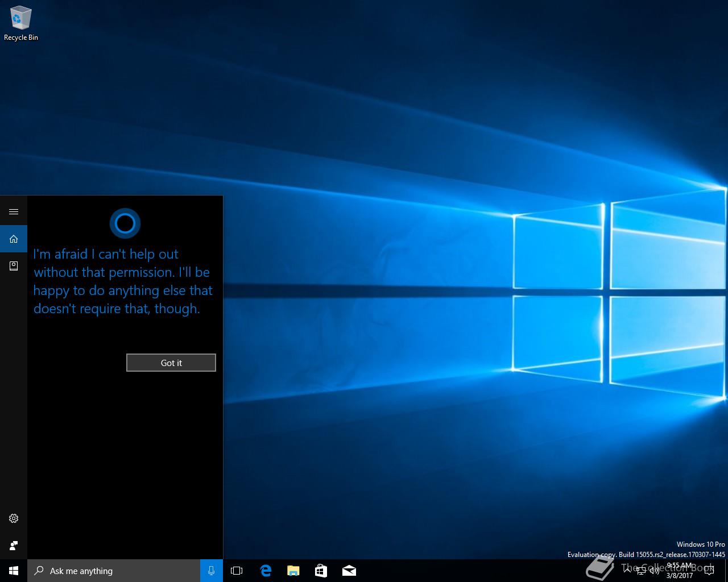
Task: Open the Mail app taskbar icon
Action: point(349,571)
